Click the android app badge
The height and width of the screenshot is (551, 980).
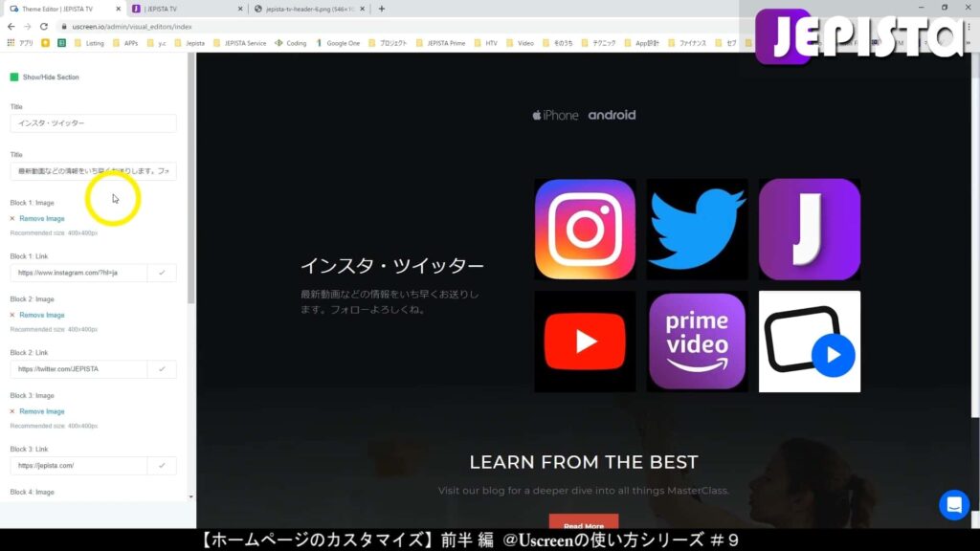(612, 115)
